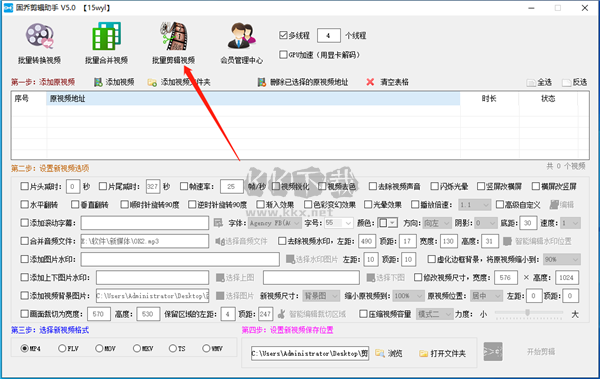The width and height of the screenshot is (600, 379).
Task: Click the red X 清空表格 icon
Action: pyautogui.click(x=370, y=82)
